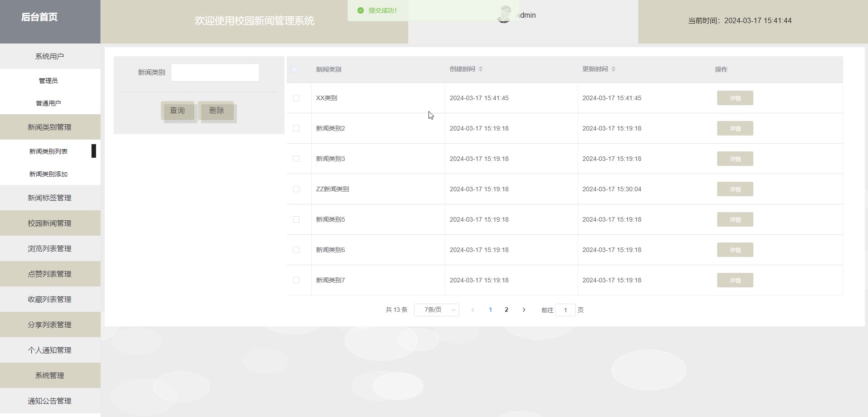The width and height of the screenshot is (868, 417).
Task: Click 欢迎使用校园新闻管理系统 title
Action: click(254, 21)
